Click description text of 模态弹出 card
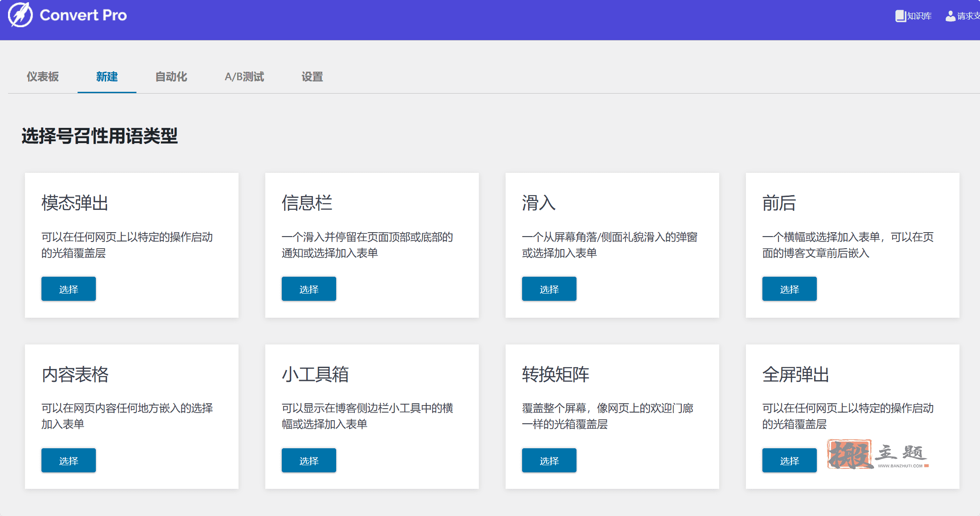This screenshot has height=516, width=980. [127, 245]
